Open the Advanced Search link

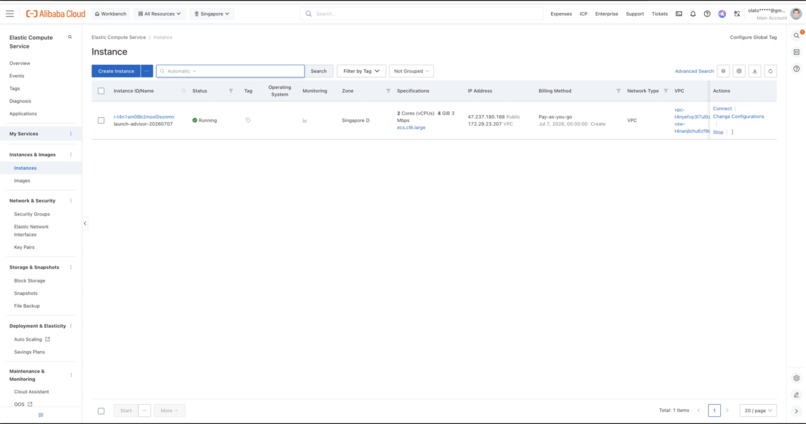[694, 71]
